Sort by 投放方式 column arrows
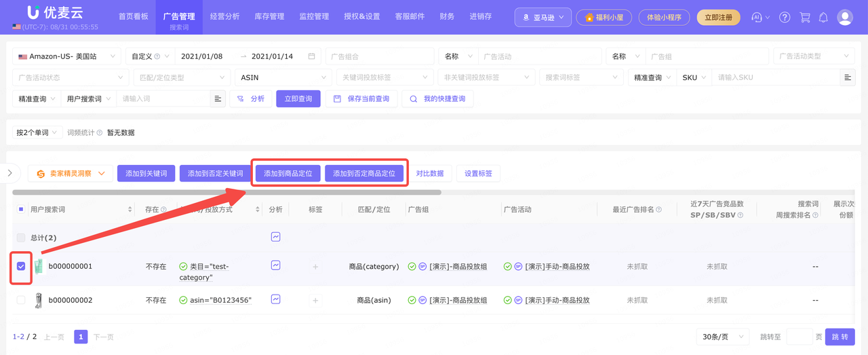Screen dimensions: 868x355 coord(258,210)
